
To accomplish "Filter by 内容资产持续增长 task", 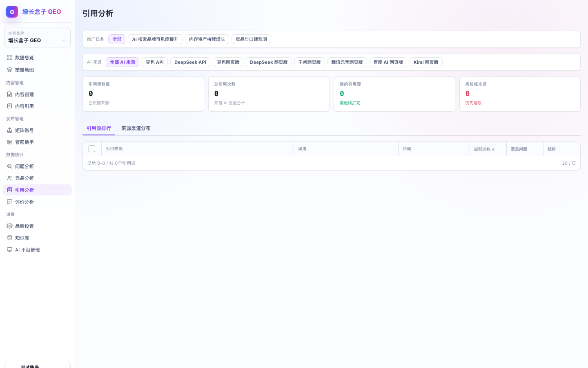I will [x=207, y=39].
